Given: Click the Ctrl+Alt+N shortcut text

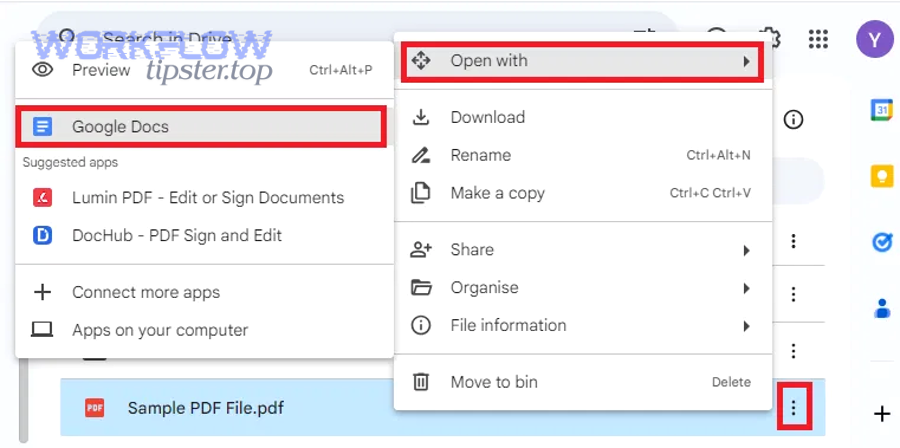Looking at the screenshot, I should pos(719,155).
